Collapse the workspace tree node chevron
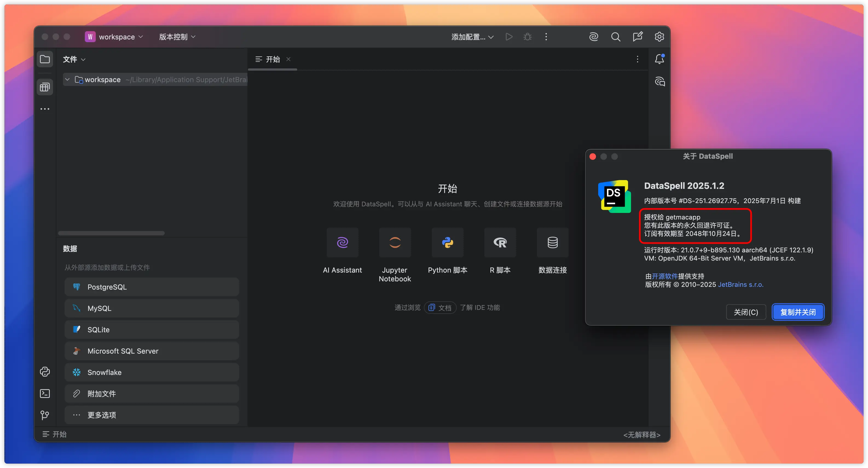The height and width of the screenshot is (468, 868). (67, 80)
